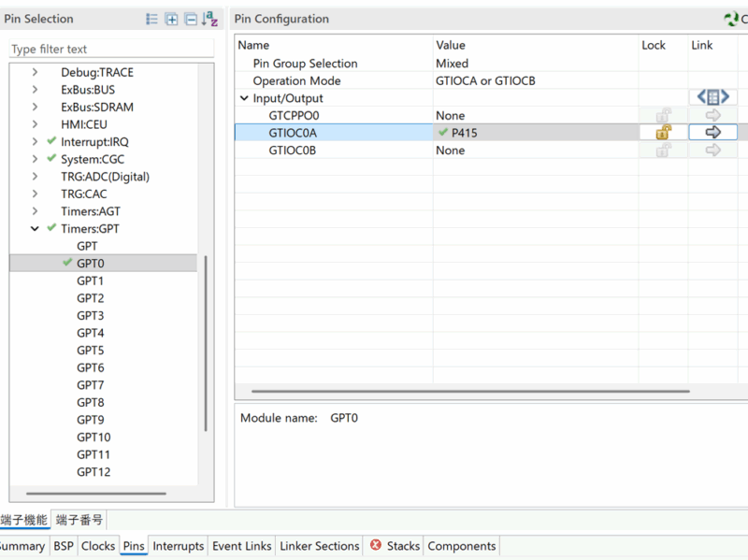This screenshot has width=748, height=560.
Task: Select GPT8 in the pin tree
Action: pyautogui.click(x=90, y=403)
